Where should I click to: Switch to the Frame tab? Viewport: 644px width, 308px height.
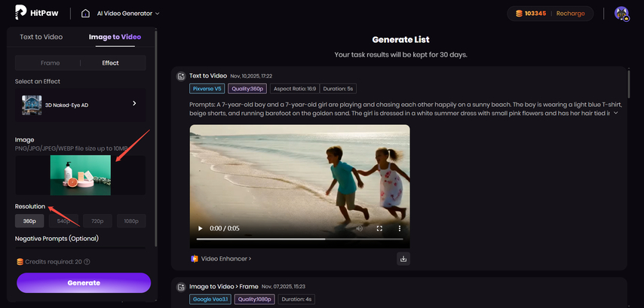(x=50, y=63)
